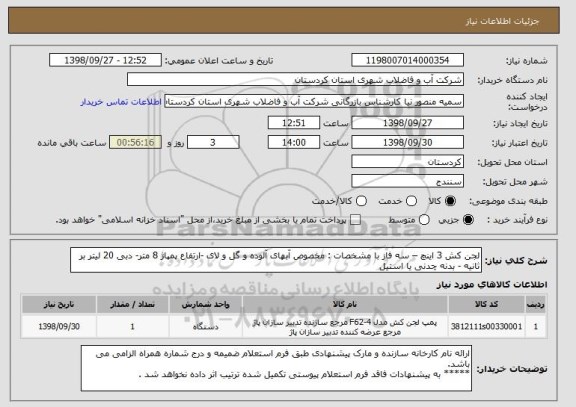Click the buyer organization name field

tap(295, 79)
